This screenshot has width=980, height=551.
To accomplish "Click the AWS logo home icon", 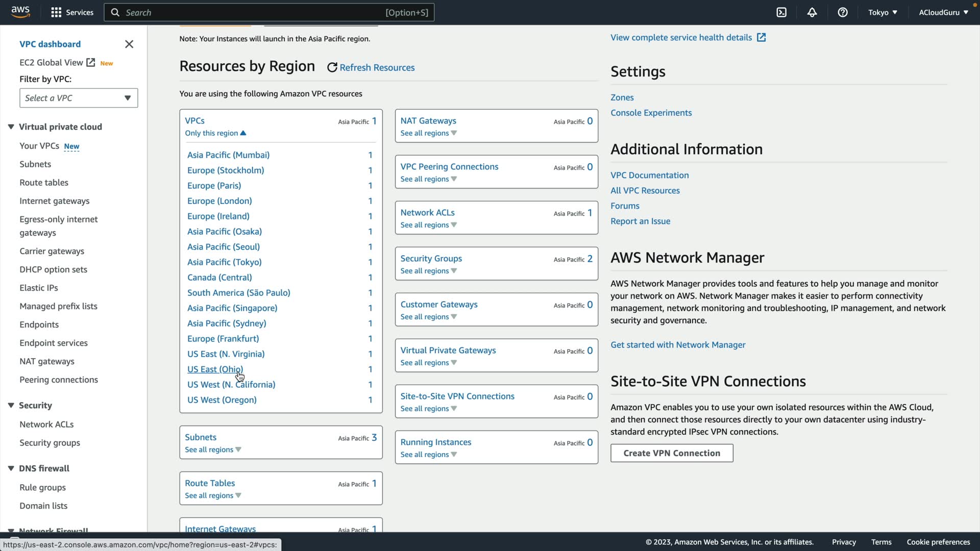I will 20,12.
